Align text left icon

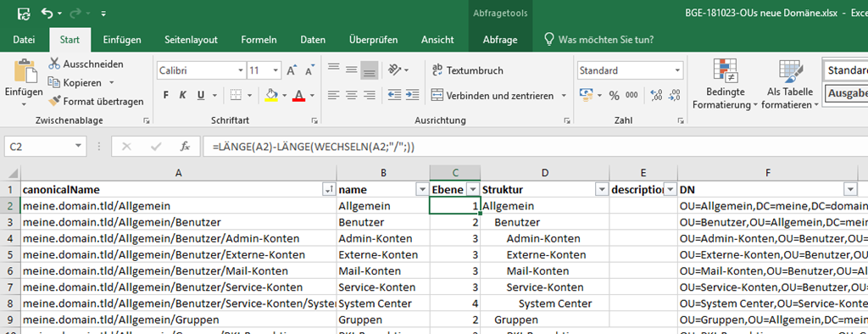tap(333, 95)
